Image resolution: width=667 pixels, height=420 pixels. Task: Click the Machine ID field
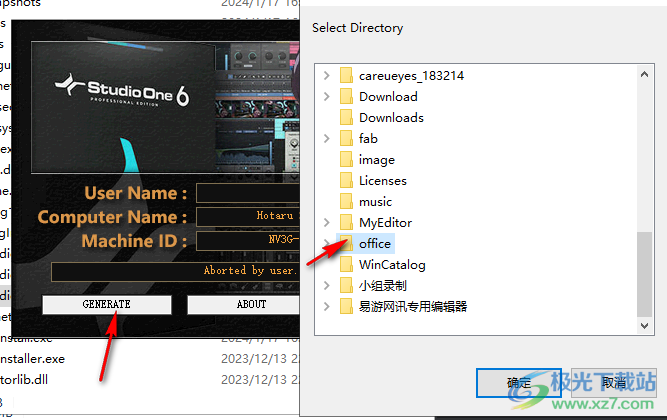coord(248,240)
